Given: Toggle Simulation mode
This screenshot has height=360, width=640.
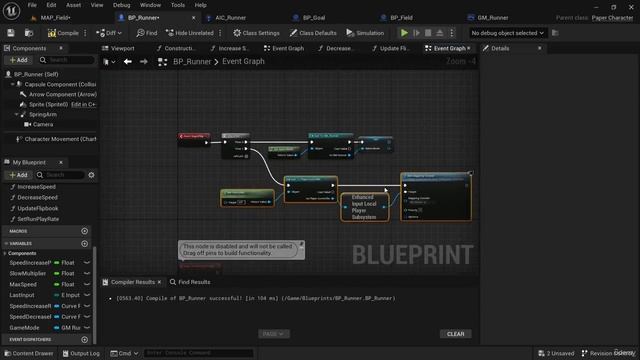Looking at the screenshot, I should coord(365,33).
